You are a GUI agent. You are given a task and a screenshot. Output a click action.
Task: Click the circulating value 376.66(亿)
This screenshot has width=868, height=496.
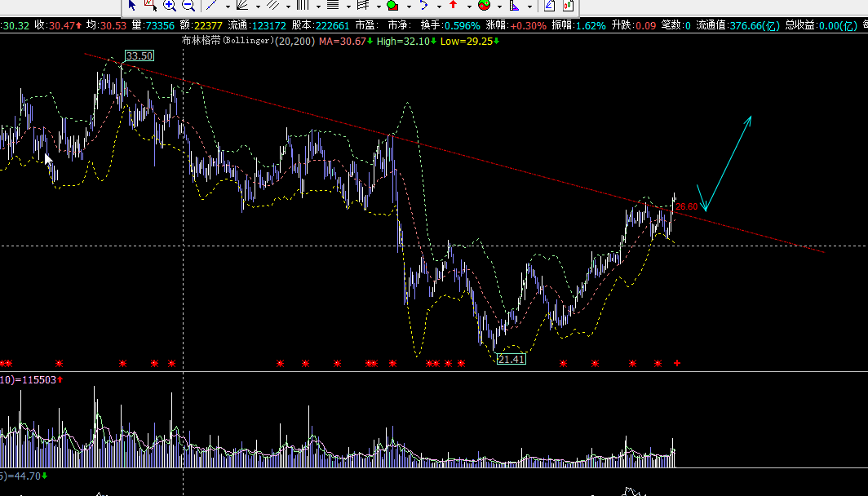click(754, 25)
